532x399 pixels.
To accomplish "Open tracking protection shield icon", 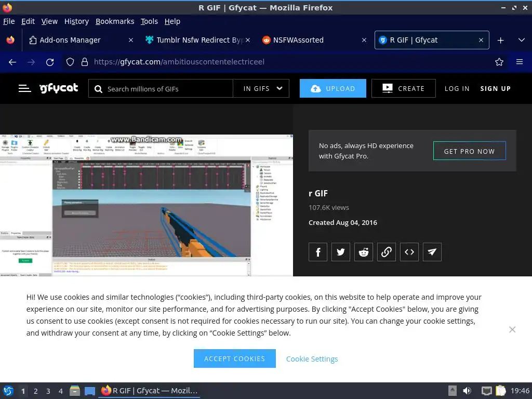I will point(70,62).
